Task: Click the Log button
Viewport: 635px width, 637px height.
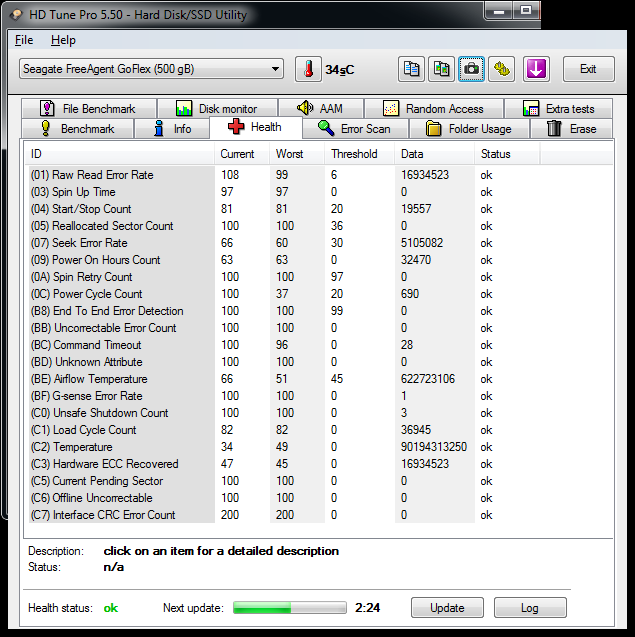Action: (x=530, y=608)
